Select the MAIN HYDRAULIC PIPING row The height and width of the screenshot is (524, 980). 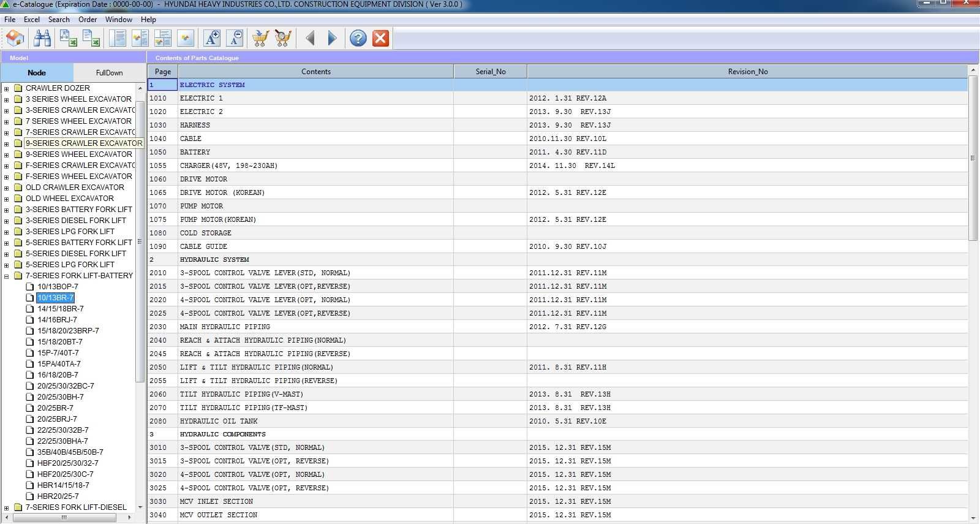coord(557,327)
